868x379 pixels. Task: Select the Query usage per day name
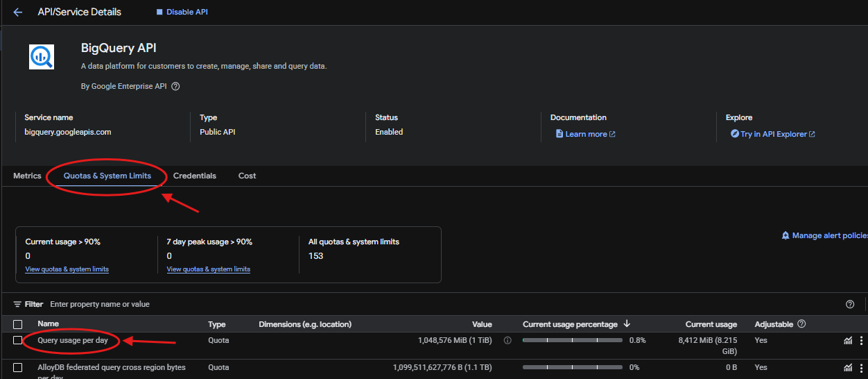[73, 341]
